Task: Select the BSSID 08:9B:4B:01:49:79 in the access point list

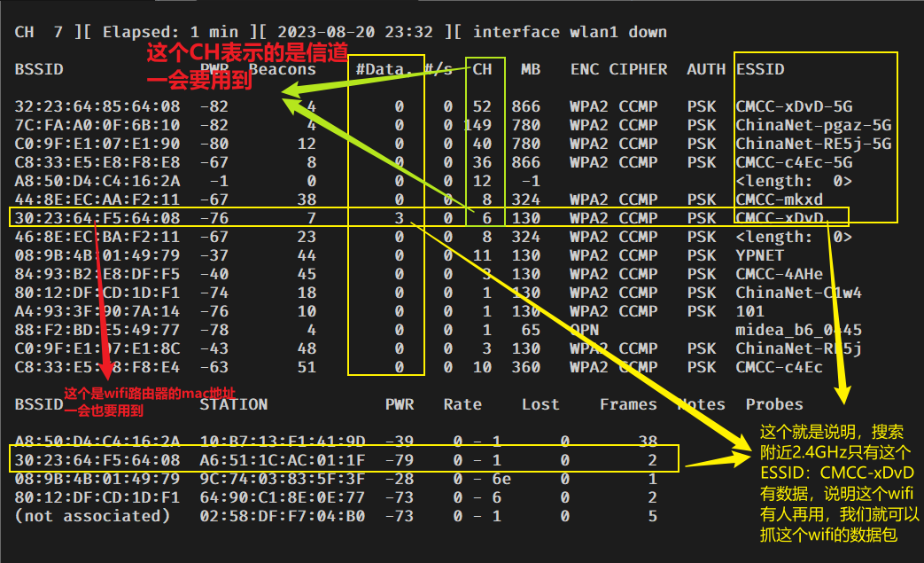Action: coord(97,255)
